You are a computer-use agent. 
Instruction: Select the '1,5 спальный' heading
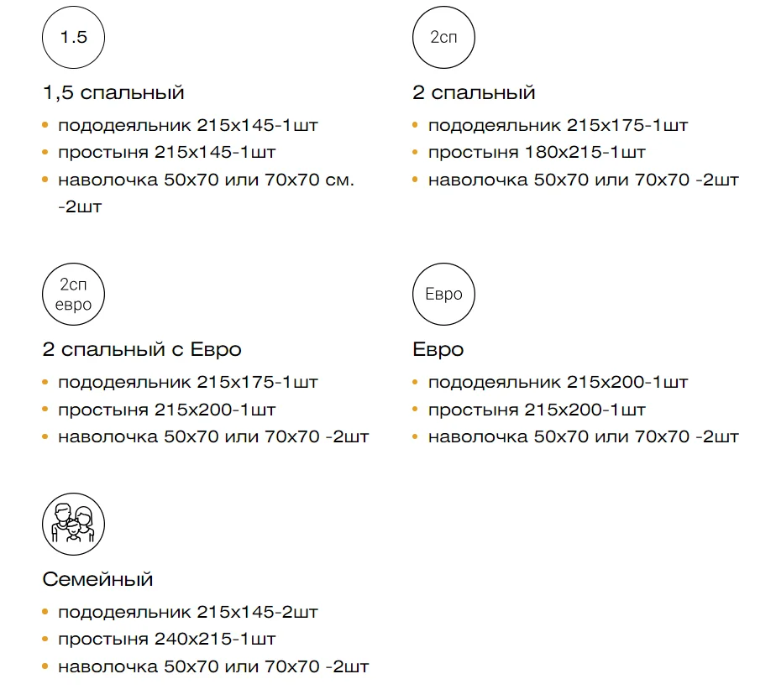[113, 92]
